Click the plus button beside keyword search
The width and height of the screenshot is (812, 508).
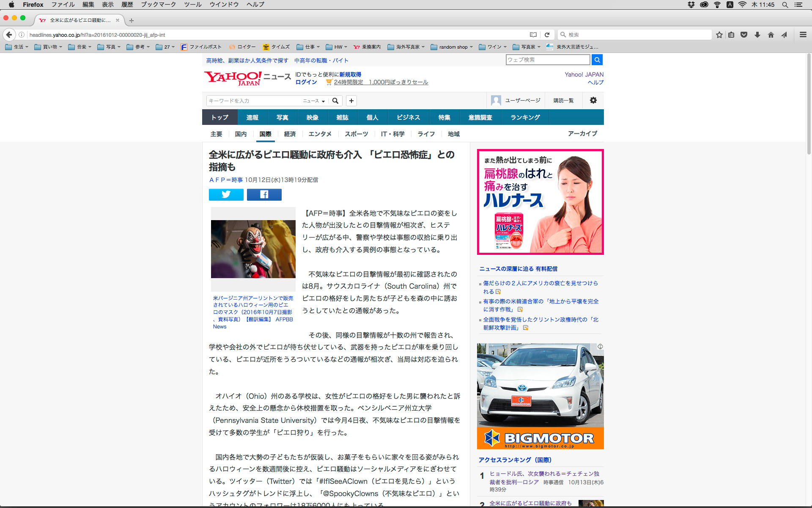(351, 100)
